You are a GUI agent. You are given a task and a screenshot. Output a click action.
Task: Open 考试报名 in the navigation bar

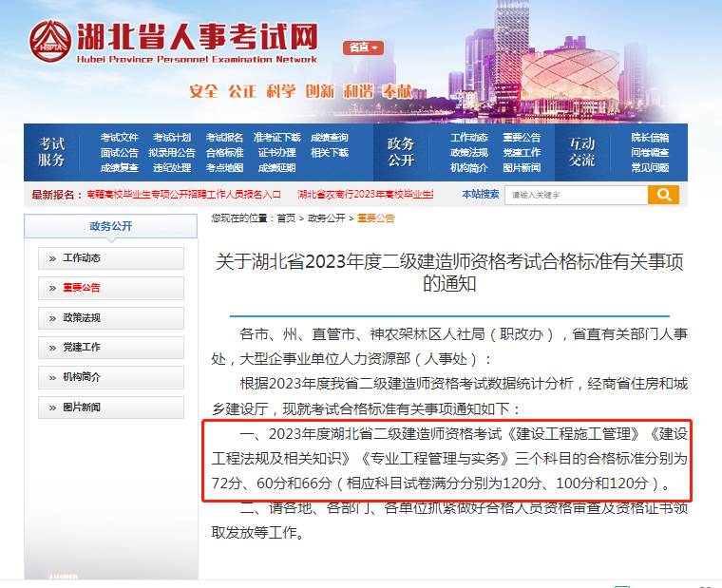224,137
